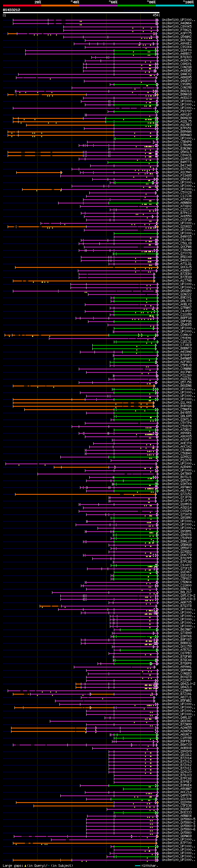Viewport: 197px width, 868px height.
Task: Select the UniRef100_A8NN84 label
Action: coord(176,203)
